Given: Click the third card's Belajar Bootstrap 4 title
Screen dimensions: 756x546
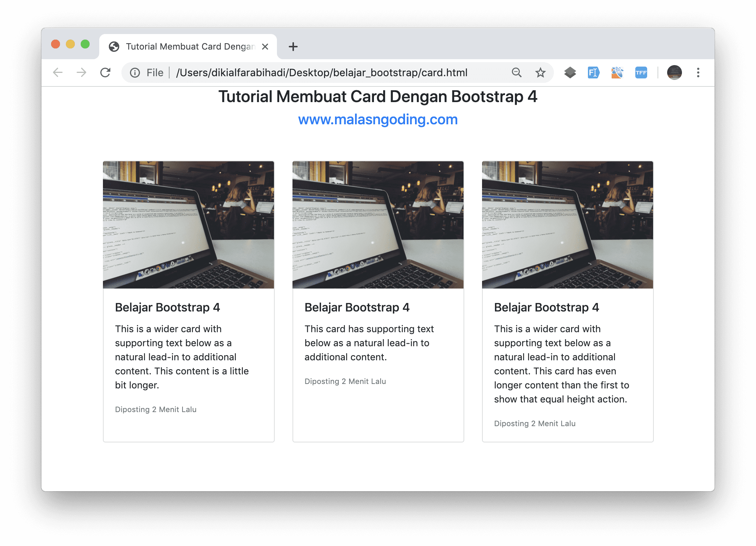Looking at the screenshot, I should (546, 307).
